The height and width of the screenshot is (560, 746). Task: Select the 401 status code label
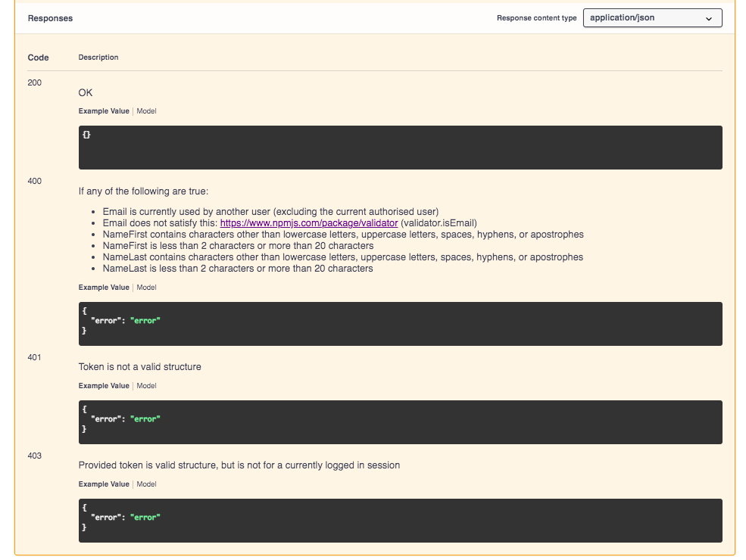(x=34, y=357)
